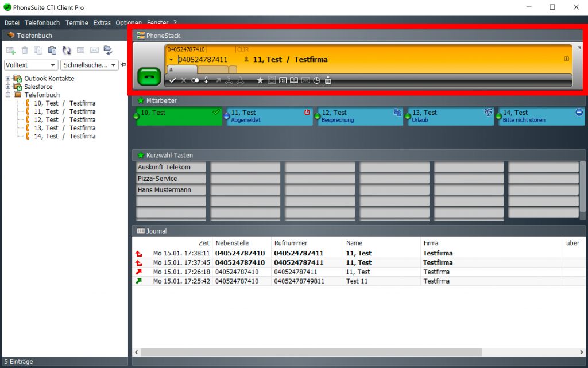The image size is (588, 368).
Task: Open the book icon in PhoneStack toolbar
Action: (x=294, y=80)
